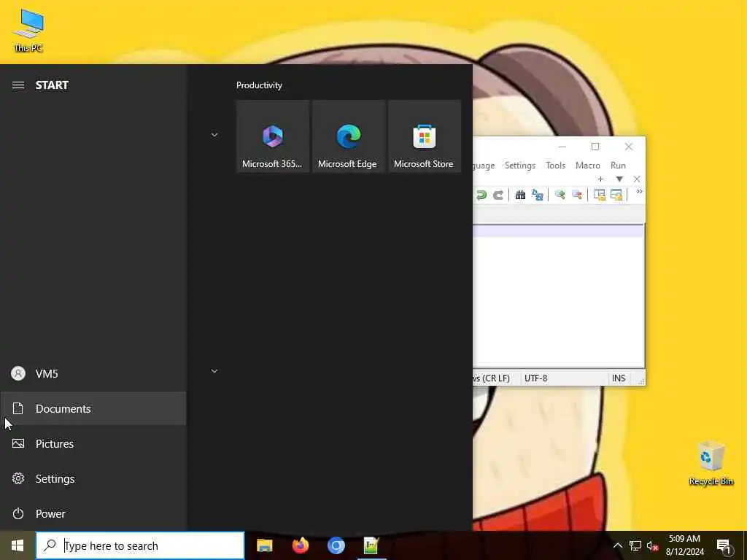Open File Explorer from the taskbar
This screenshot has height=560, width=747.
[x=264, y=545]
